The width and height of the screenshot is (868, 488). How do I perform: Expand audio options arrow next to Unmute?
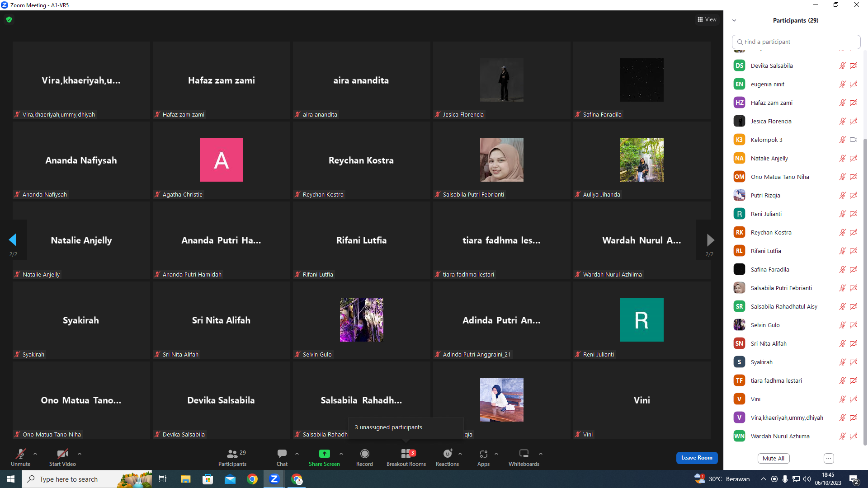coord(35,454)
